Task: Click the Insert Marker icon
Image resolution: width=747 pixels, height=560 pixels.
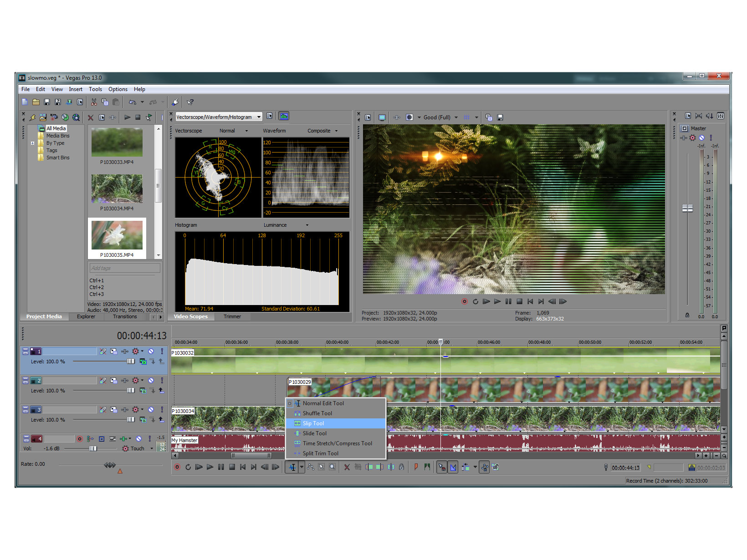Action: click(x=416, y=467)
